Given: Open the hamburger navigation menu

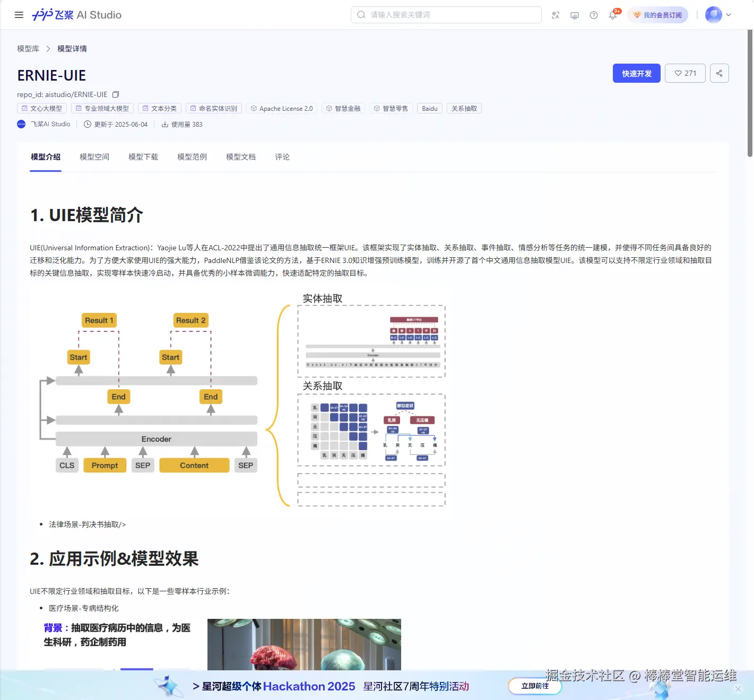Looking at the screenshot, I should (19, 15).
